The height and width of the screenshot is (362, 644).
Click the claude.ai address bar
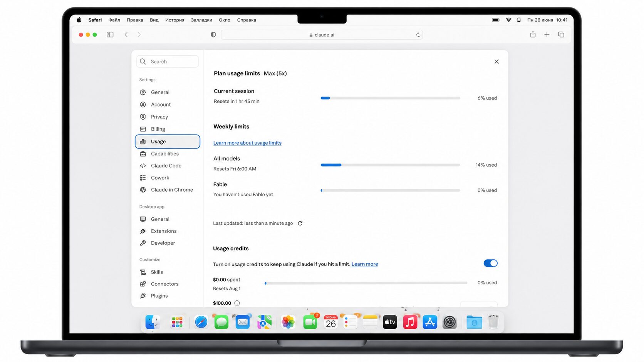point(322,35)
